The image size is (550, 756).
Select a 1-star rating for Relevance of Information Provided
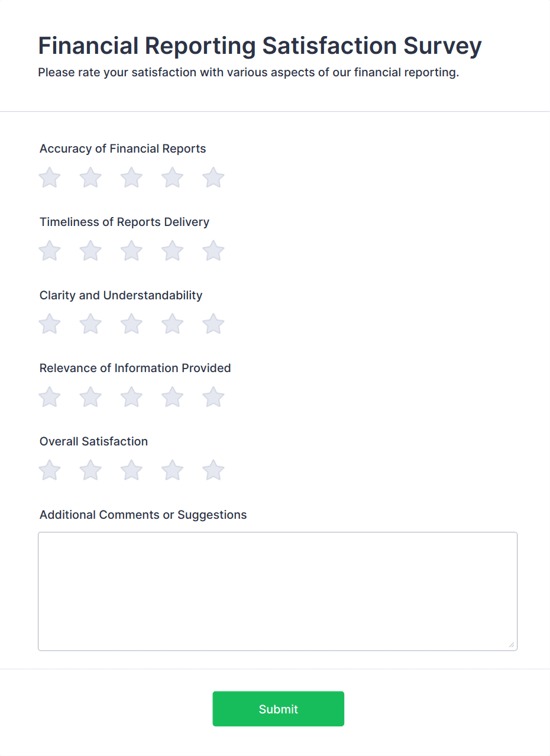point(50,397)
